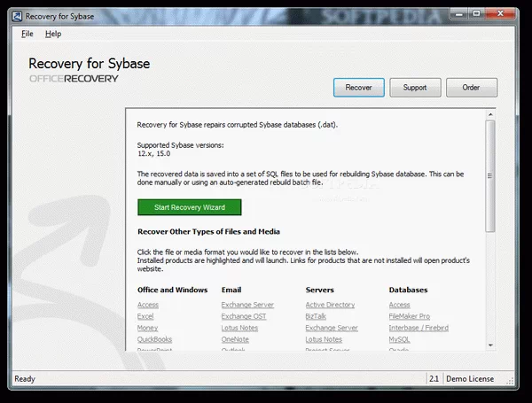Click the Demo License status text
The width and height of the screenshot is (532, 403).
(470, 378)
